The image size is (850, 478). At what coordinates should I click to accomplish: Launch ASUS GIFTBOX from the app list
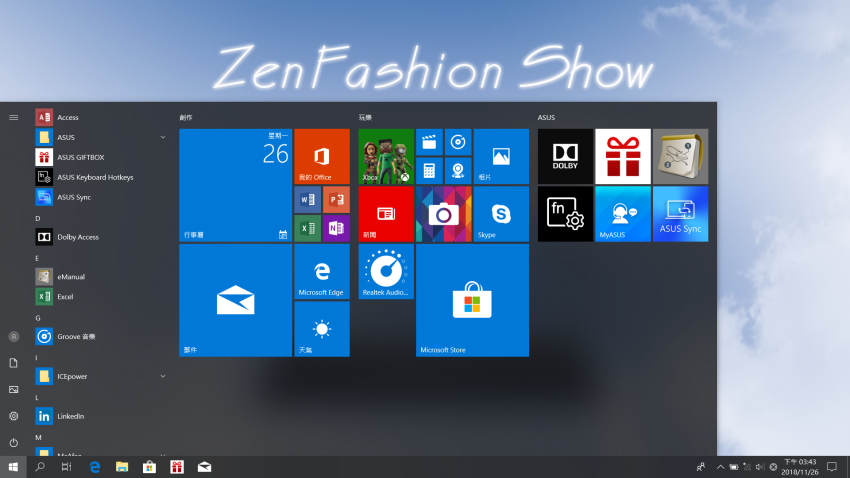[100, 157]
